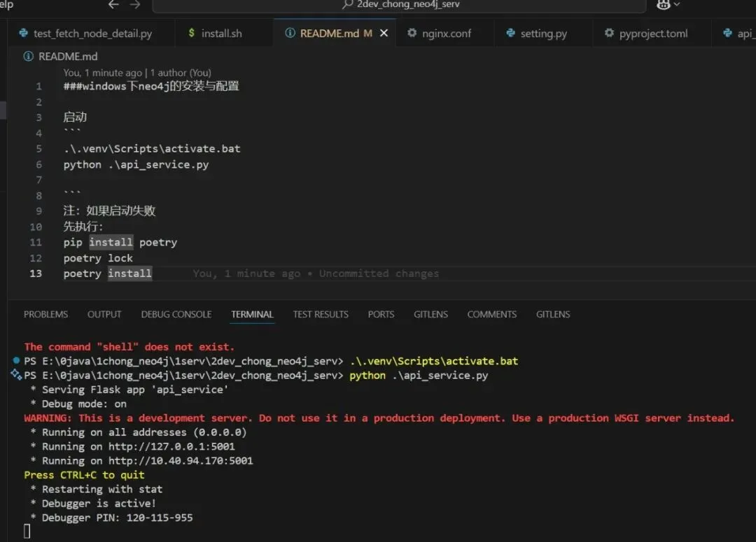Open the PORTS panel tab
This screenshot has height=542, width=756.
[x=381, y=314]
